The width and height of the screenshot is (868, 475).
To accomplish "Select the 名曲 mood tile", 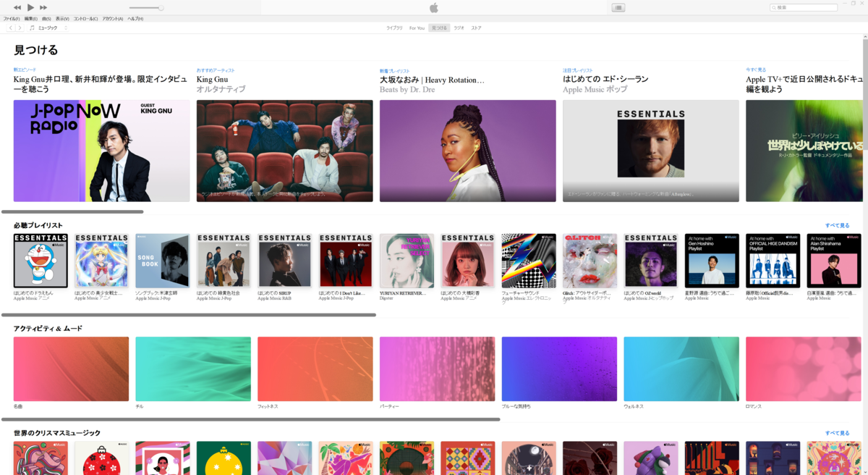I will (71, 369).
